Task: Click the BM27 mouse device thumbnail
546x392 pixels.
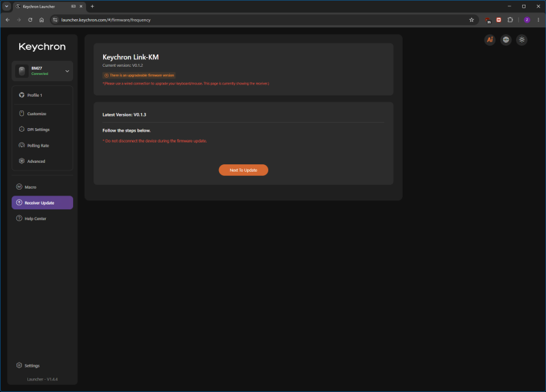Action: pyautogui.click(x=22, y=71)
